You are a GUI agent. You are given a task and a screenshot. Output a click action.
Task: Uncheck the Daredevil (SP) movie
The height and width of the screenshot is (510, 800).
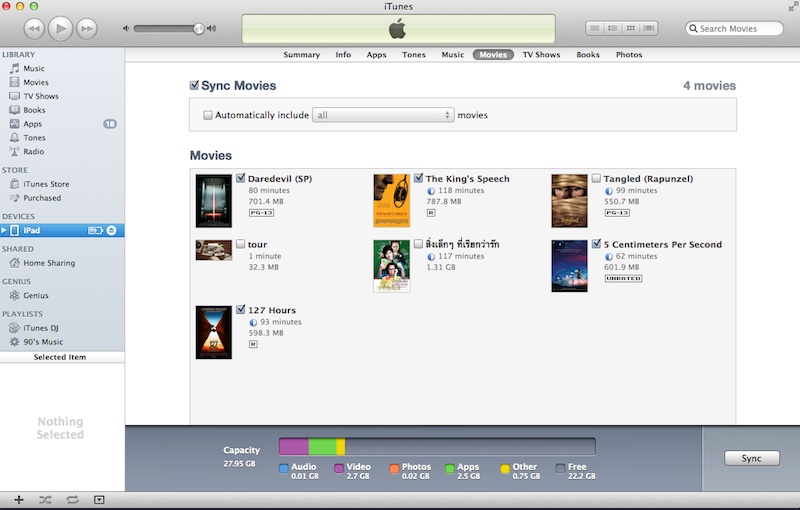coord(241,178)
